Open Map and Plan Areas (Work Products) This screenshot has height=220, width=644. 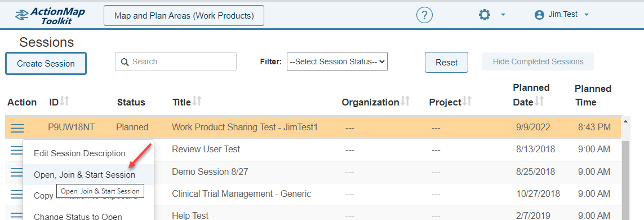(184, 16)
